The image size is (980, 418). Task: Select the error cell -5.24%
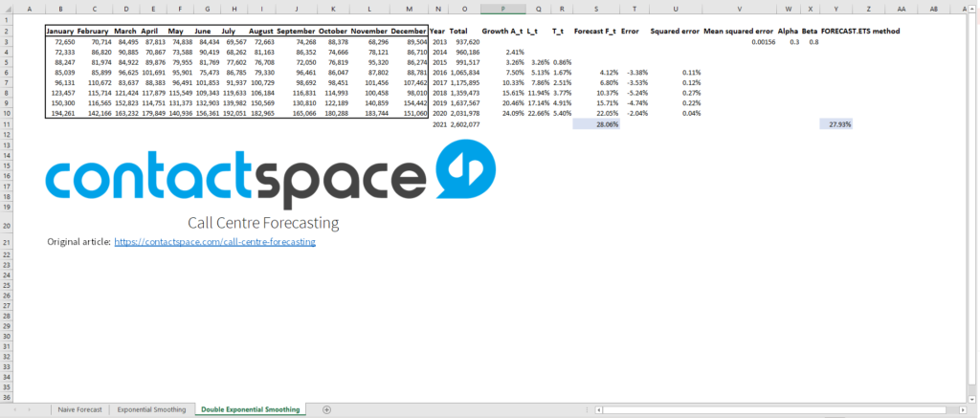point(635,91)
